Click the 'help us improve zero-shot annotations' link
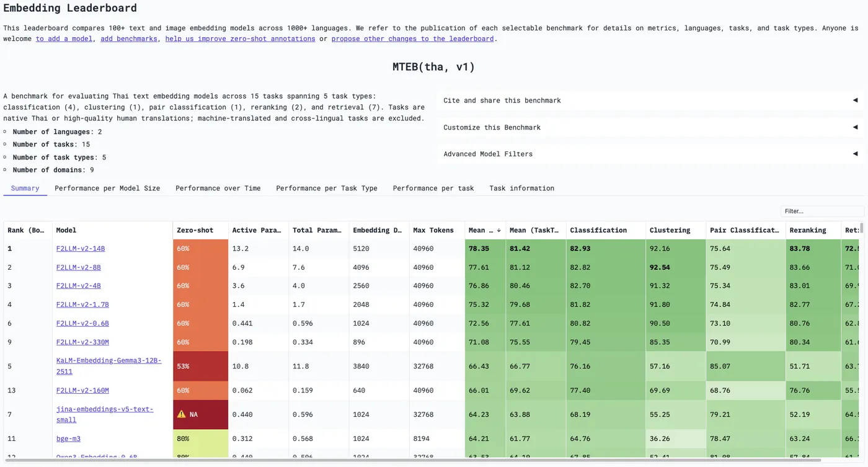This screenshot has width=868, height=467. pos(240,38)
